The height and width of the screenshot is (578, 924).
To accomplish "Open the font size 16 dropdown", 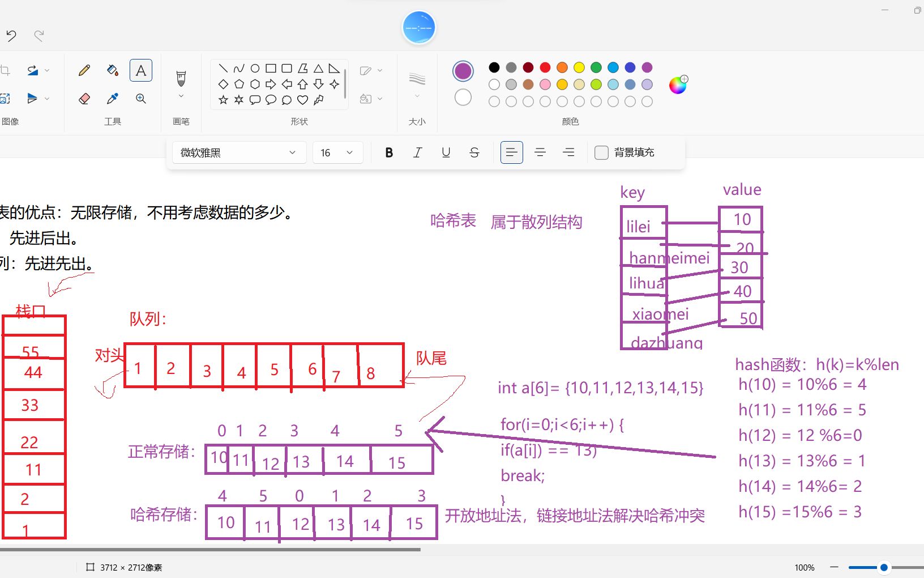I will pos(337,152).
